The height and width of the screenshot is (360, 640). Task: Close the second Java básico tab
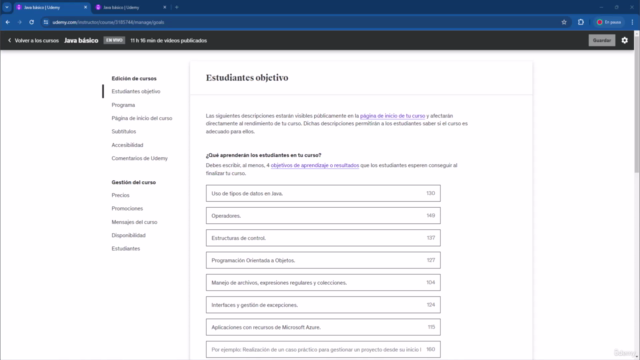coord(164,7)
